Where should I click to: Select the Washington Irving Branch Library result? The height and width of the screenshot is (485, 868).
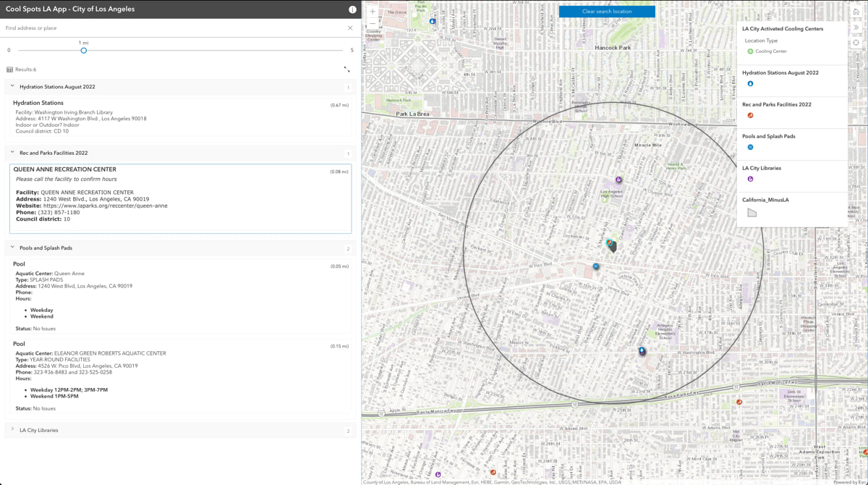tap(180, 117)
